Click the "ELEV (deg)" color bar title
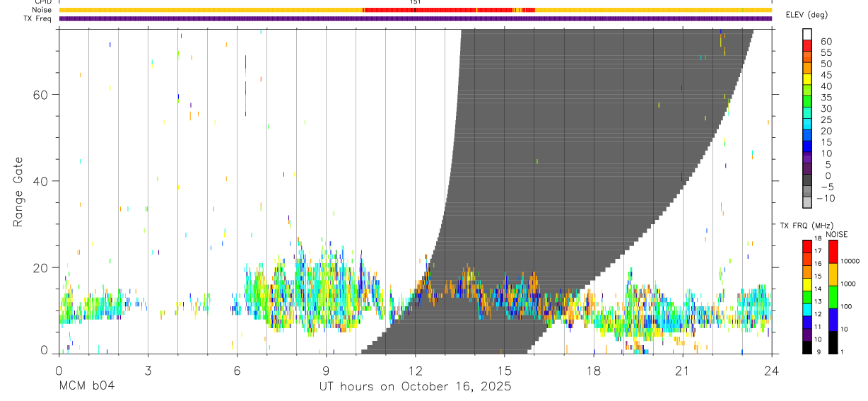 point(807,15)
